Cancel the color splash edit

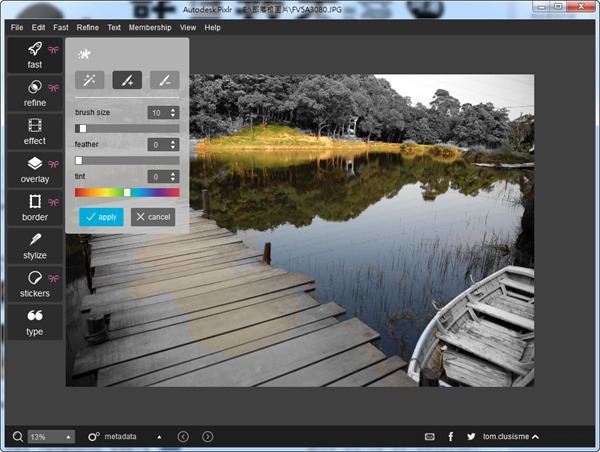[x=153, y=217]
